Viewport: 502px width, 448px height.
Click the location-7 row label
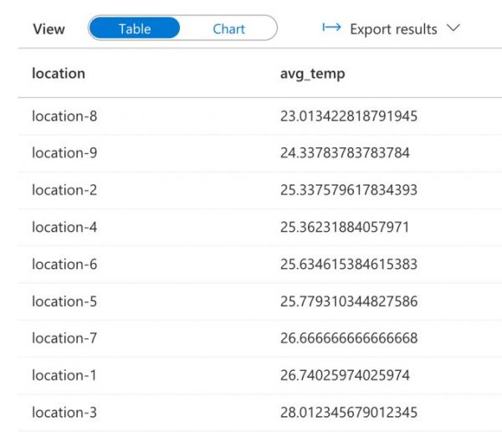click(x=64, y=338)
